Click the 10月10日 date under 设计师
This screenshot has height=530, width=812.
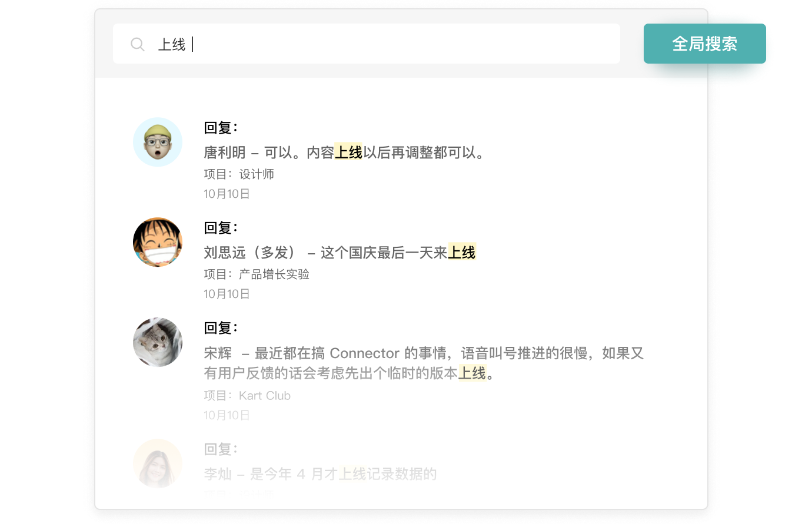(227, 194)
